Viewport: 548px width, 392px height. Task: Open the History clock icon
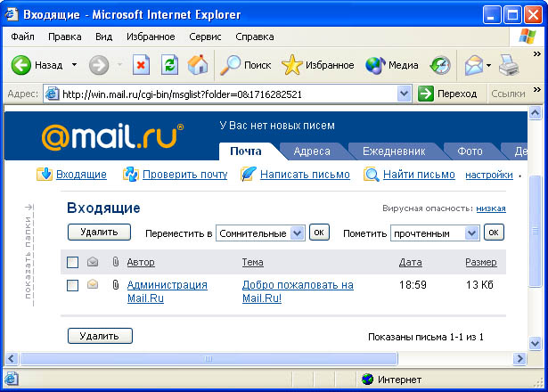440,65
